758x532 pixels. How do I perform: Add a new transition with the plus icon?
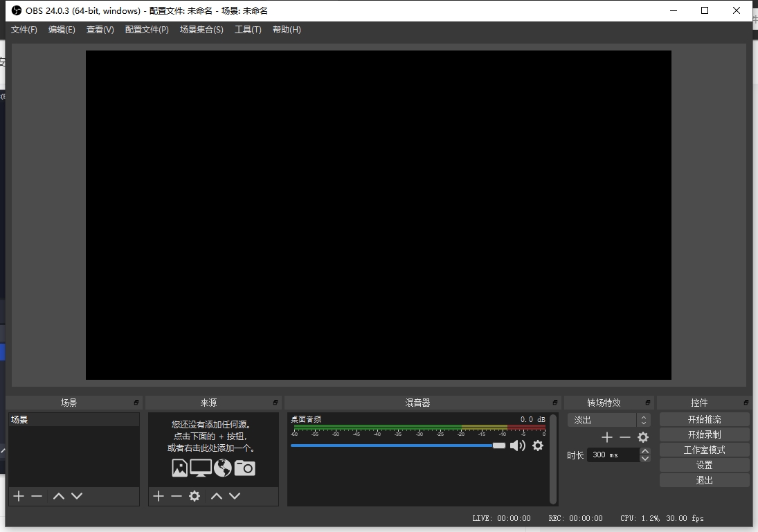click(607, 437)
